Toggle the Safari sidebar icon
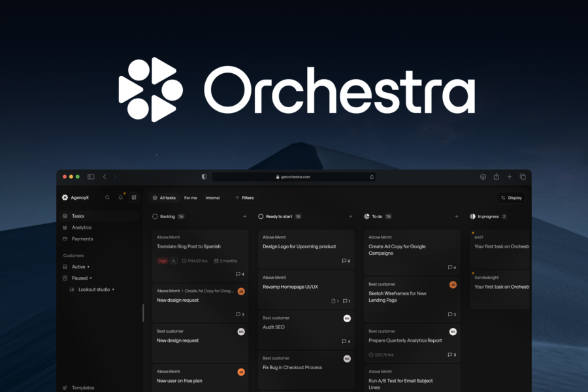 91,176
